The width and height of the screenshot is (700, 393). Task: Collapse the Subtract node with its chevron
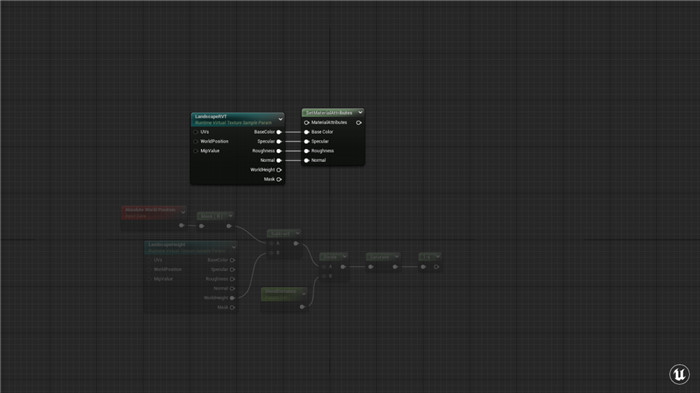298,233
